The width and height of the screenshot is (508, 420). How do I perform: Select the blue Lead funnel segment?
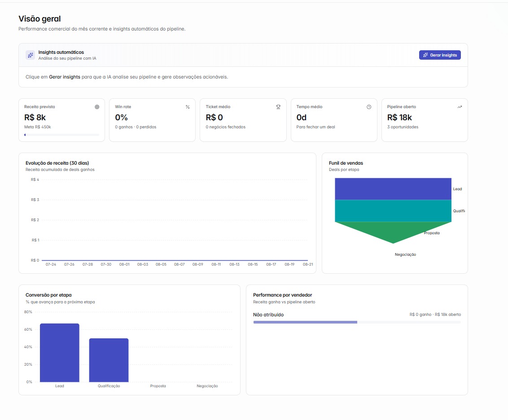[393, 189]
